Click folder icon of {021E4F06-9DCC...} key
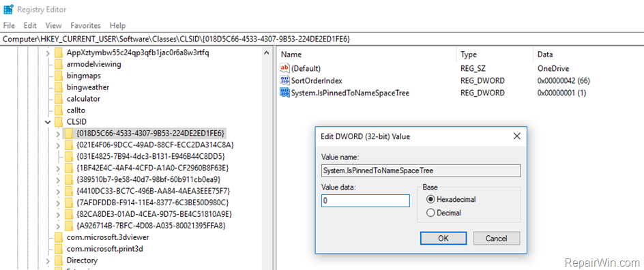 (69, 145)
